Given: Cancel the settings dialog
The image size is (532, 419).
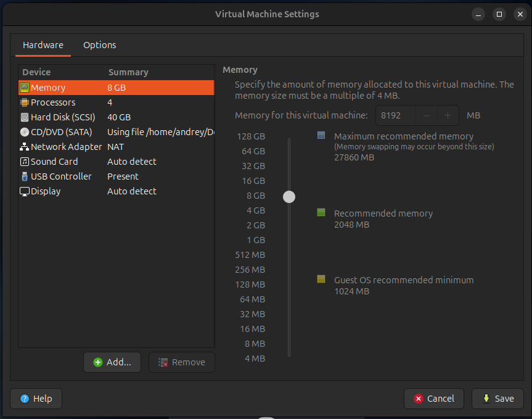Looking at the screenshot, I should tap(433, 399).
